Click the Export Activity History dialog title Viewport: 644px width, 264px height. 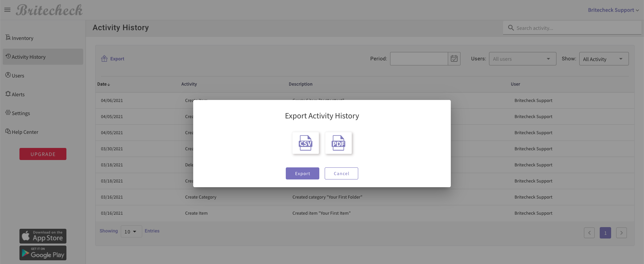point(322,116)
